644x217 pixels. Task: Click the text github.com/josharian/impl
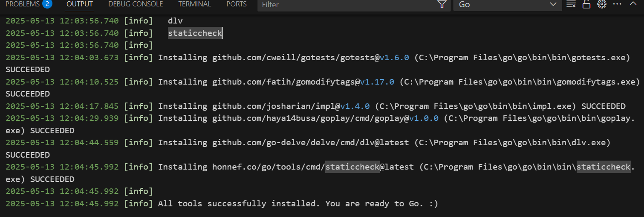274,106
